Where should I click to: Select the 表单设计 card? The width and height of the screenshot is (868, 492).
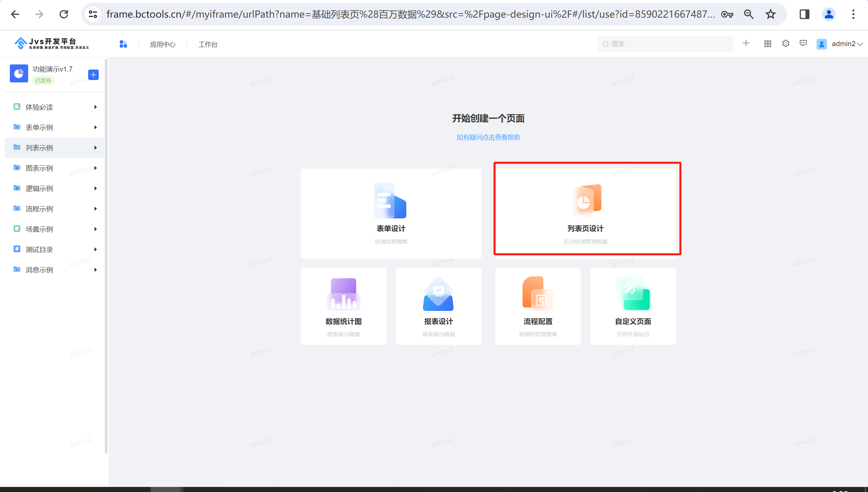(x=391, y=214)
